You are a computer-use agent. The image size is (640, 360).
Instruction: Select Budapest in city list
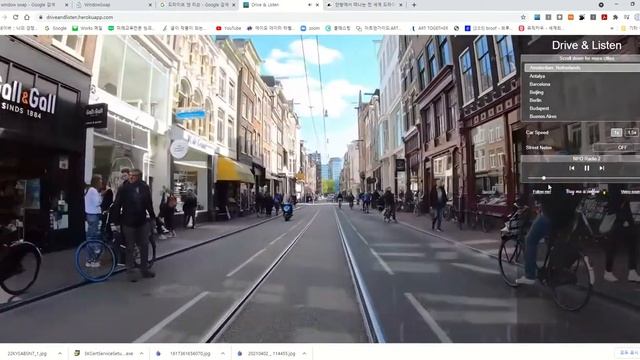tap(539, 108)
